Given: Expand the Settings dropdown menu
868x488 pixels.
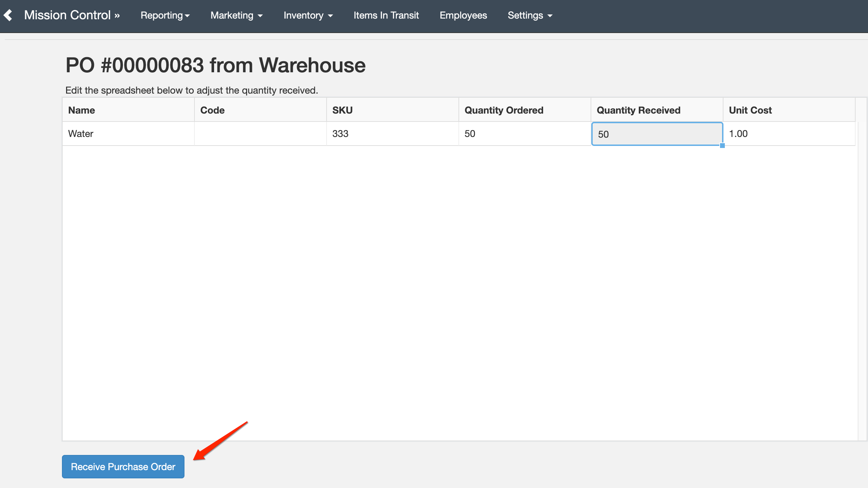Looking at the screenshot, I should coord(530,15).
